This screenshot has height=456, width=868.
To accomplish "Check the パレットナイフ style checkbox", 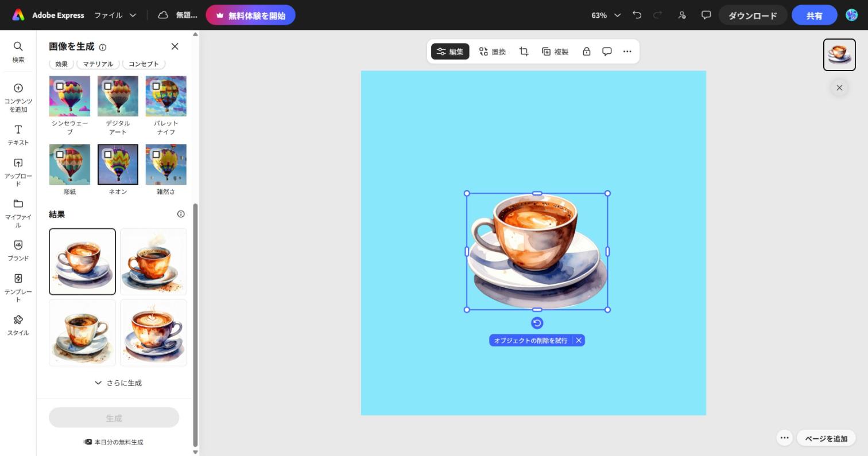I will tap(156, 86).
